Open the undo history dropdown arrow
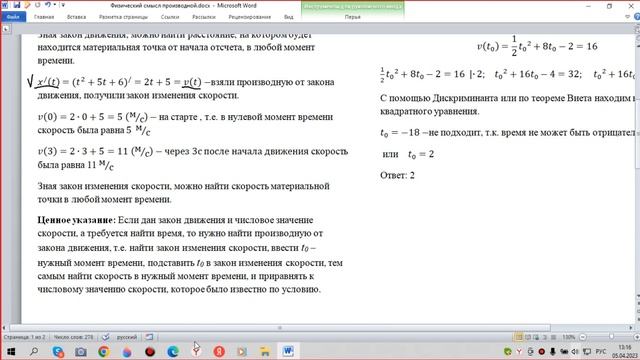This screenshot has height=360, width=640. pyautogui.click(x=54, y=5)
